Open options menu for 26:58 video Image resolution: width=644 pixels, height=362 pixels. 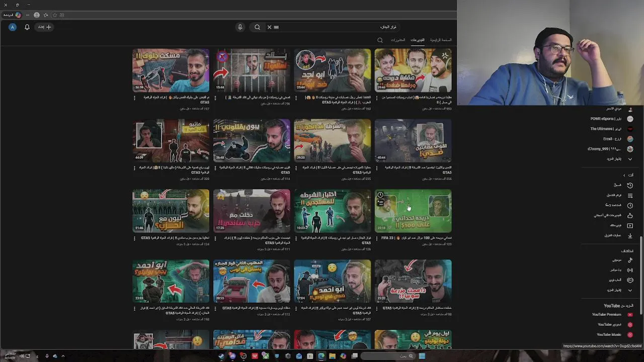[134, 98]
